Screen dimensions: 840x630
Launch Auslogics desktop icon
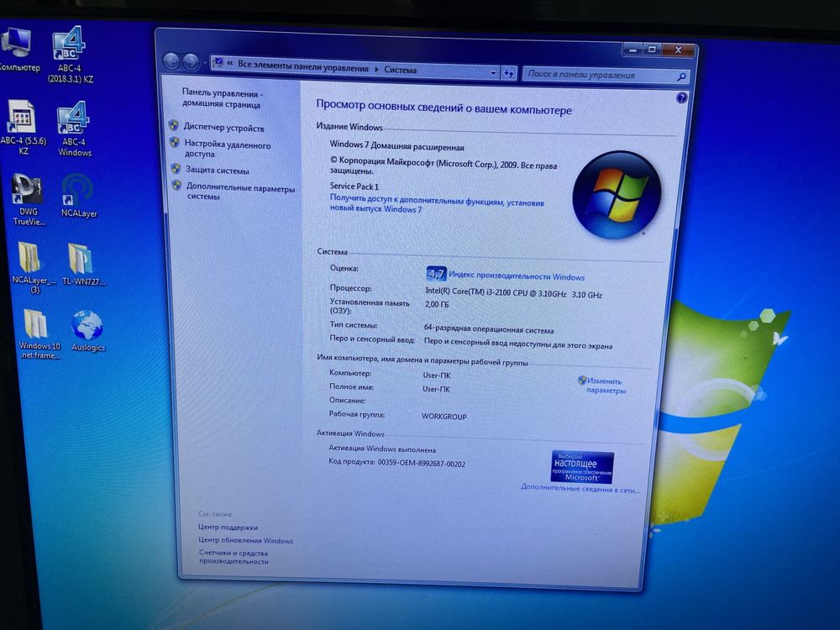pyautogui.click(x=87, y=330)
